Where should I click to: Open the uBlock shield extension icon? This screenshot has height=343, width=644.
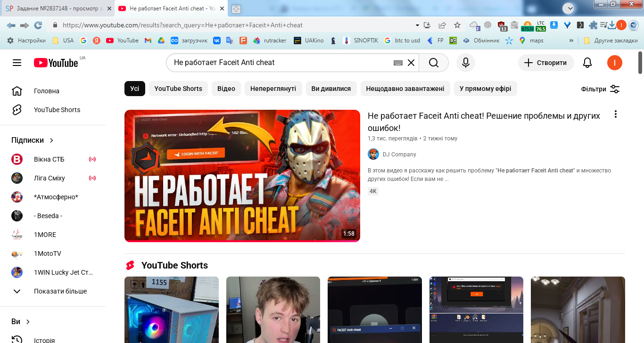(502, 25)
